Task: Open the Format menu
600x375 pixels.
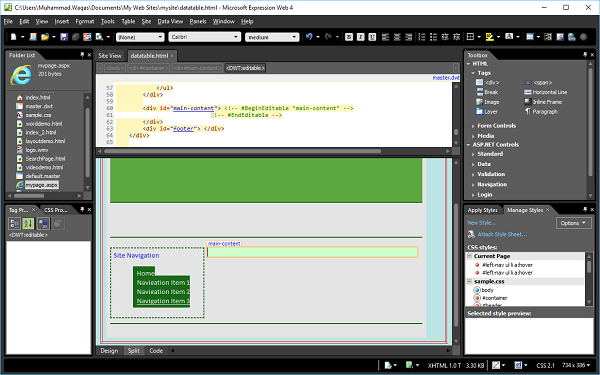Action: click(85, 21)
